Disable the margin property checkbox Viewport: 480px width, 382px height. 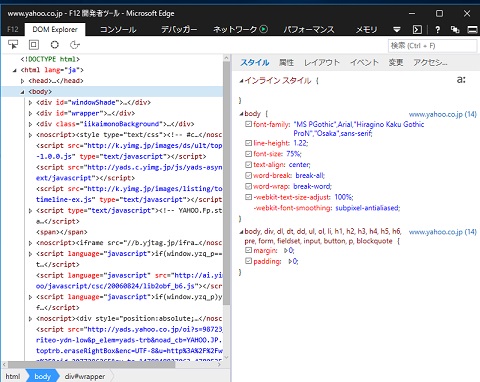(248, 250)
